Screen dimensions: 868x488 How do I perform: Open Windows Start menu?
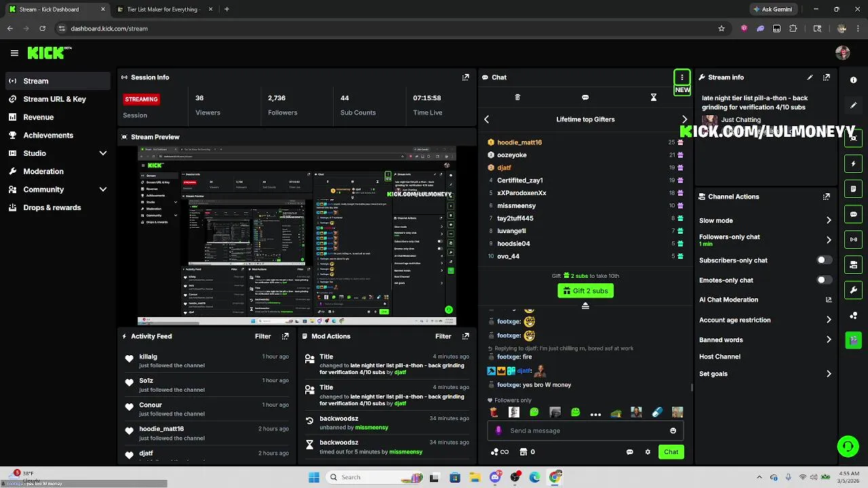[x=314, y=477]
